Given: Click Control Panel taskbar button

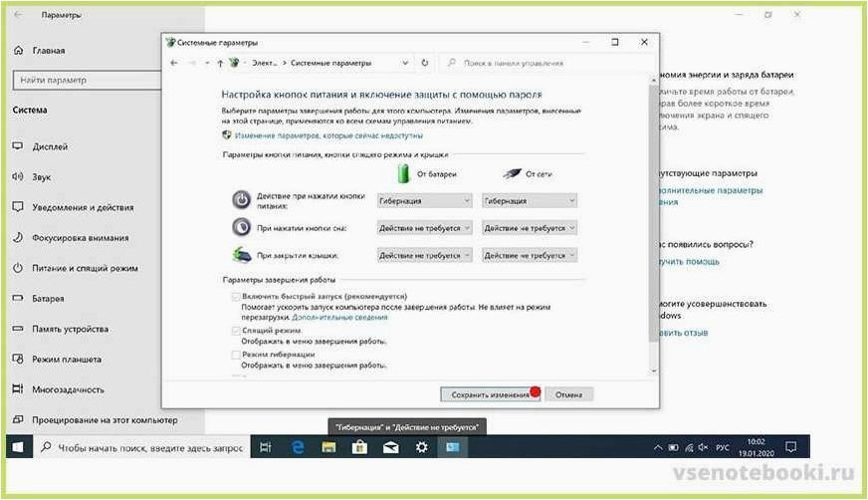Looking at the screenshot, I should pos(453,447).
